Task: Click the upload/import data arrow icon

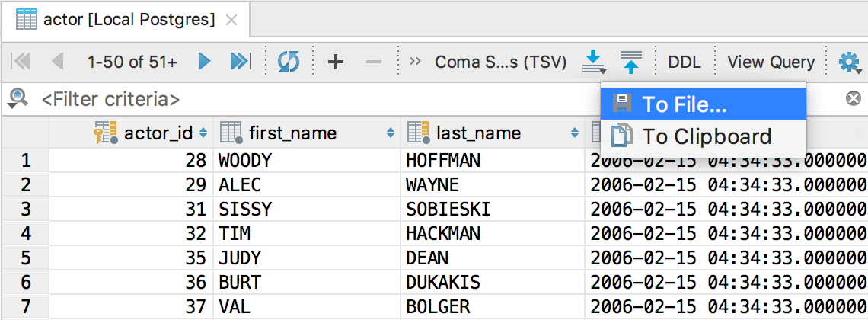Action: point(631,62)
